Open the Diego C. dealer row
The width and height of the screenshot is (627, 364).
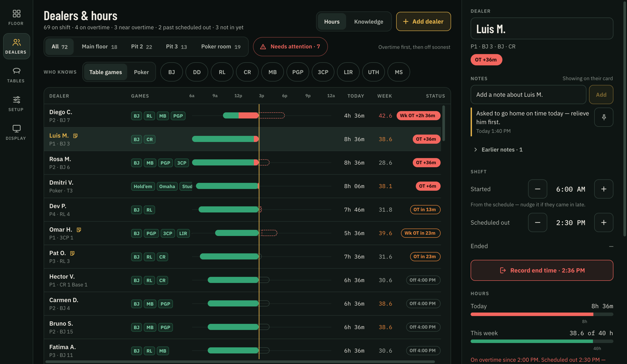point(243,116)
